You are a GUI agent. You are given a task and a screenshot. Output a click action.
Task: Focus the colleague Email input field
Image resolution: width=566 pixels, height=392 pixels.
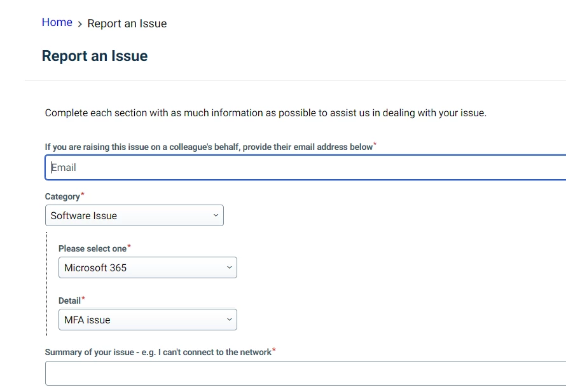305,167
